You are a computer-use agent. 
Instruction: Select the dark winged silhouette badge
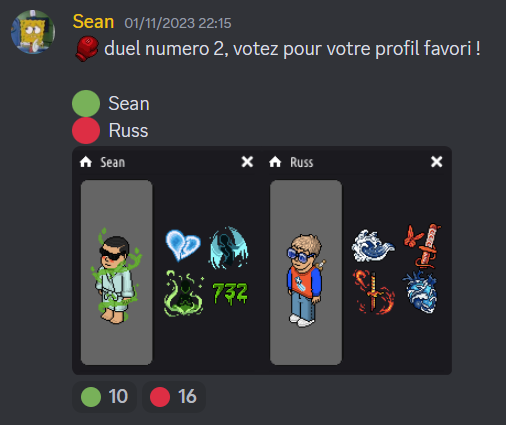pos(229,247)
